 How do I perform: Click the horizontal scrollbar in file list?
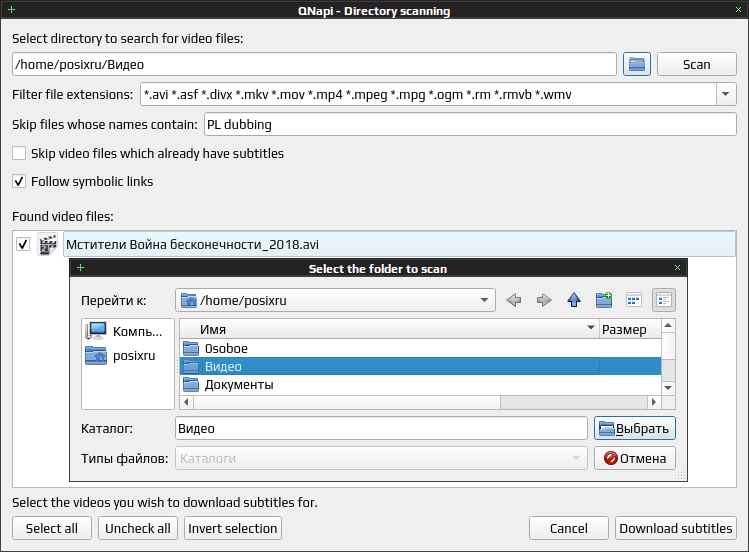[420, 402]
